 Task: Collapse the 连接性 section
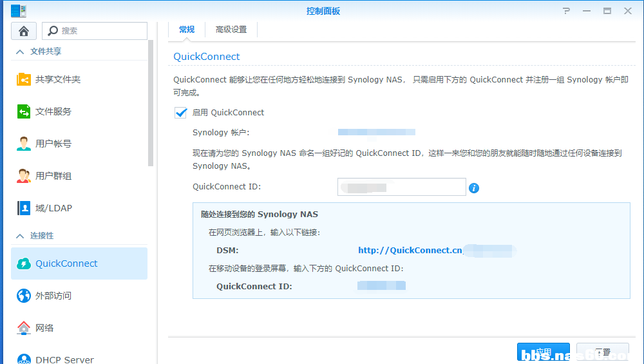click(x=20, y=236)
